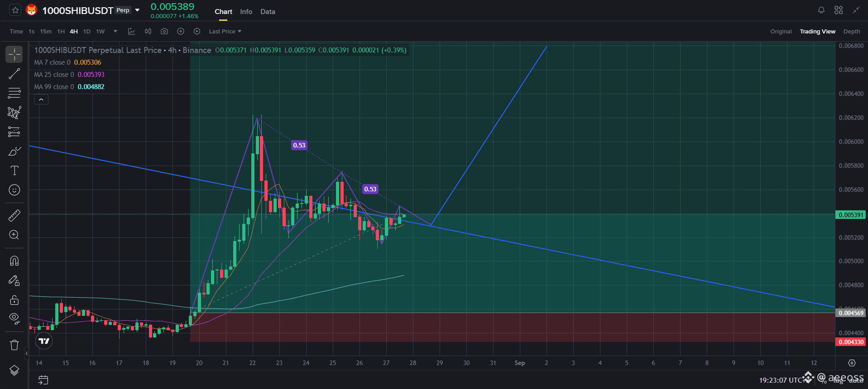Toggle stay in drawing mode

(14, 280)
